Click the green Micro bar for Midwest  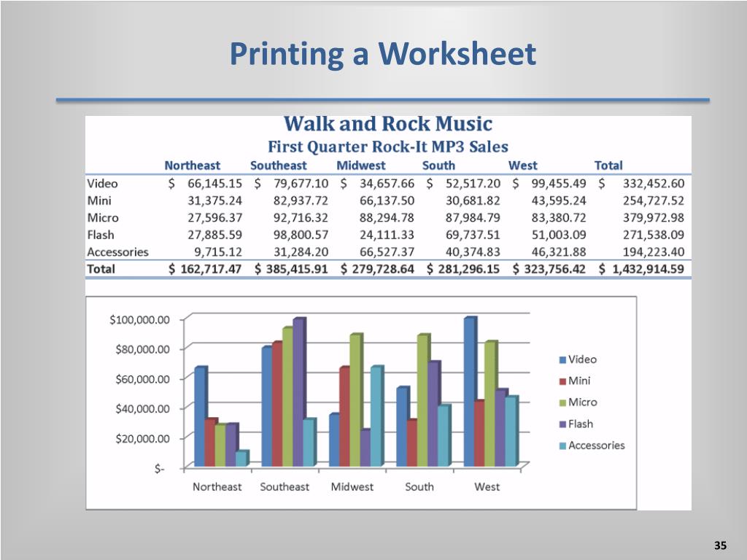click(x=356, y=400)
